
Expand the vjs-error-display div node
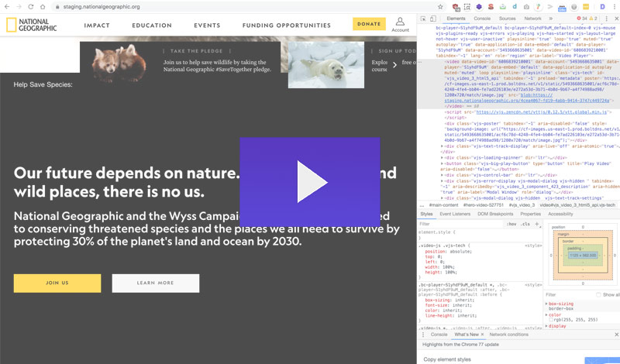coord(443,181)
